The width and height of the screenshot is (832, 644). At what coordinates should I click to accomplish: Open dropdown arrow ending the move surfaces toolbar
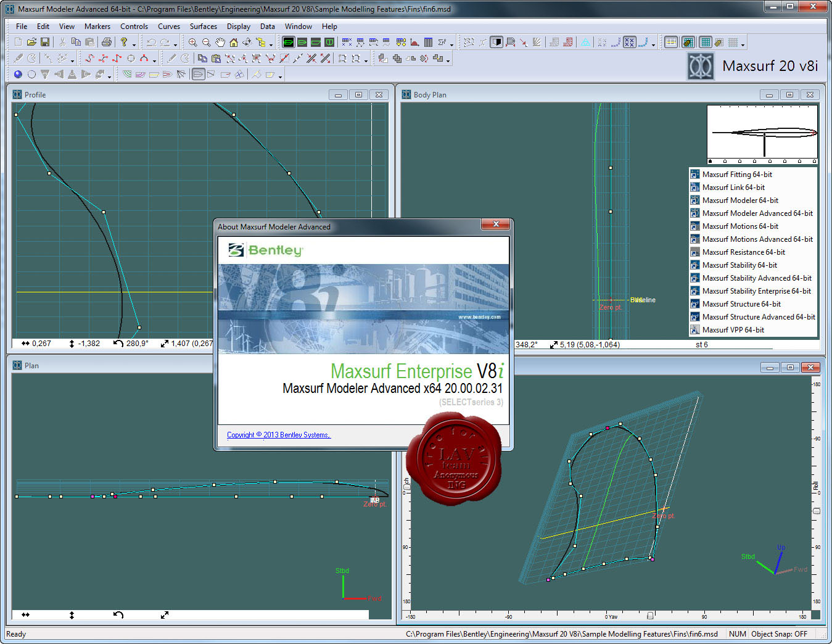click(x=448, y=61)
